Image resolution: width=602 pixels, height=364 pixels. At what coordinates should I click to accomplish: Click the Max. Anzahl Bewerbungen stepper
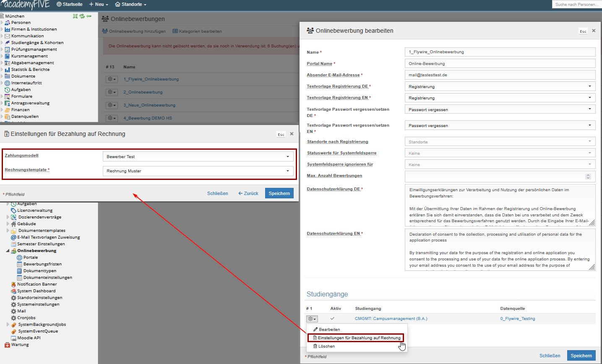(x=588, y=176)
